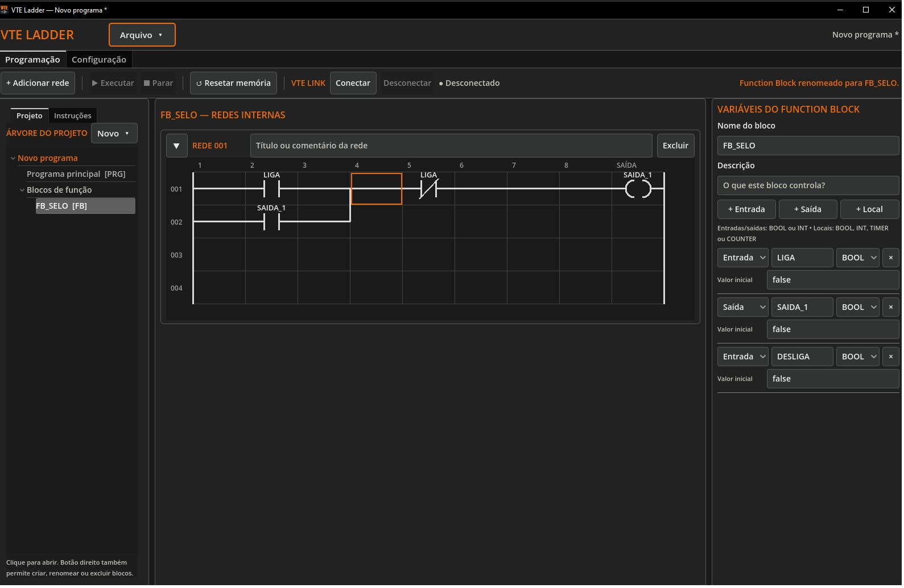Open the Instruções sidebar tab
904x588 pixels.
pyautogui.click(x=72, y=115)
